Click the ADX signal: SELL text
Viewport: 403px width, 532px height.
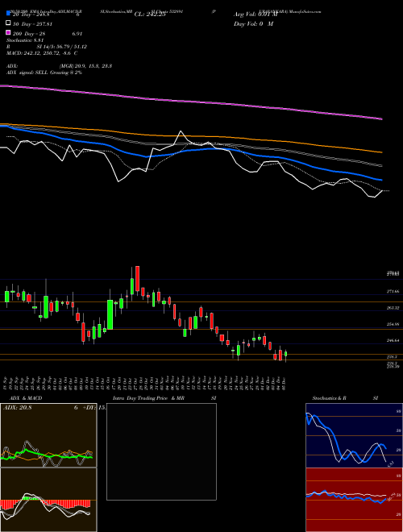click(x=44, y=73)
